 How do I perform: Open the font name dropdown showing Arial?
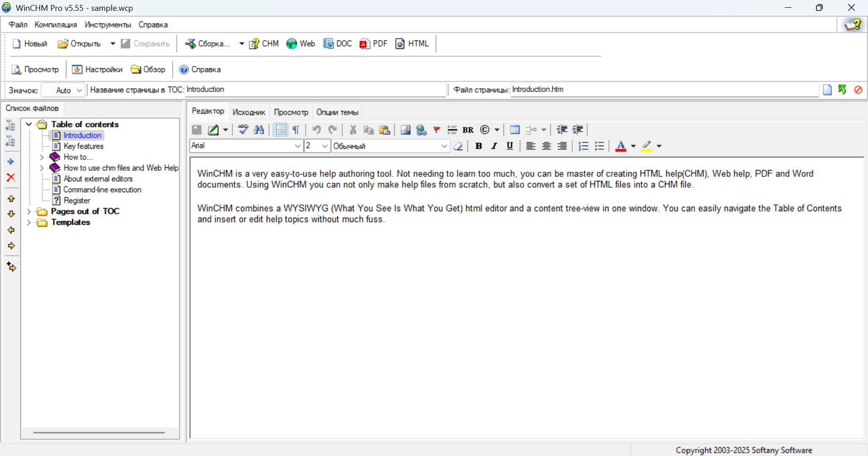click(x=298, y=146)
